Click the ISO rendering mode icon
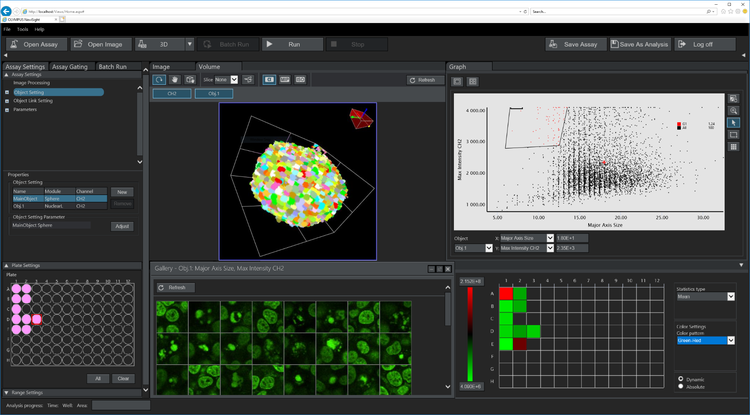The height and width of the screenshot is (415, 750). 300,79
